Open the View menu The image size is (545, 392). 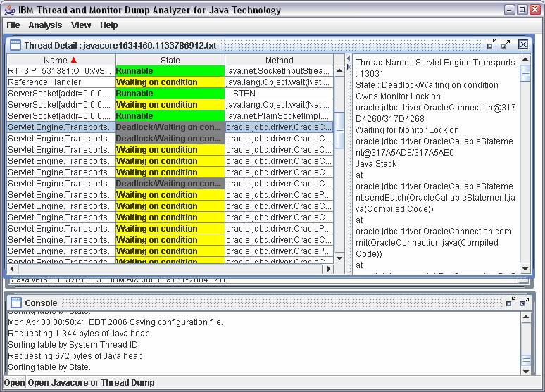(81, 25)
